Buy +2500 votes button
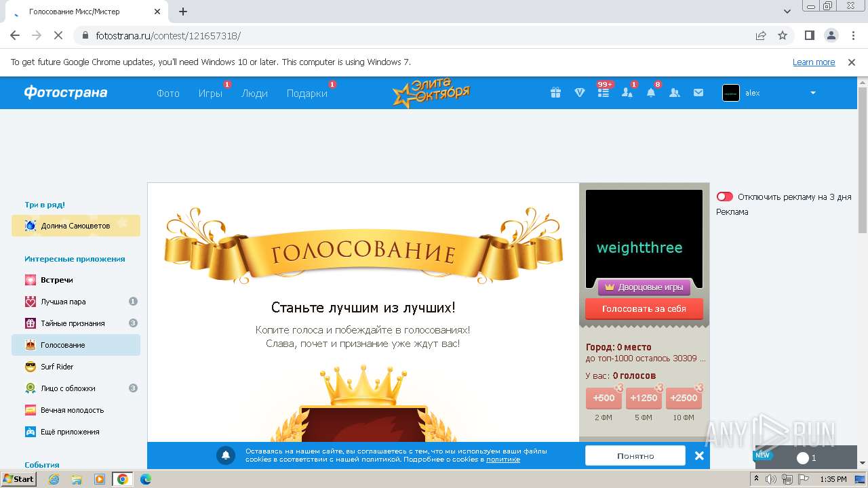The image size is (868, 488). 684,398
